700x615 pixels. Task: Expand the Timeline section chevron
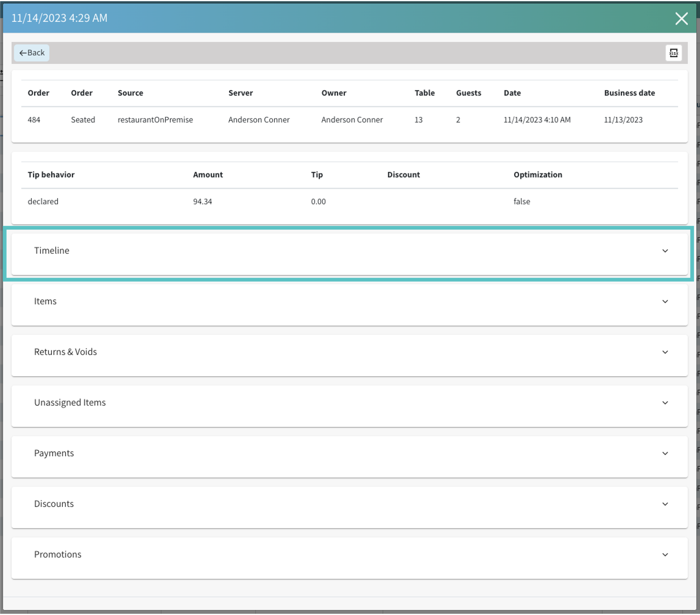point(665,251)
